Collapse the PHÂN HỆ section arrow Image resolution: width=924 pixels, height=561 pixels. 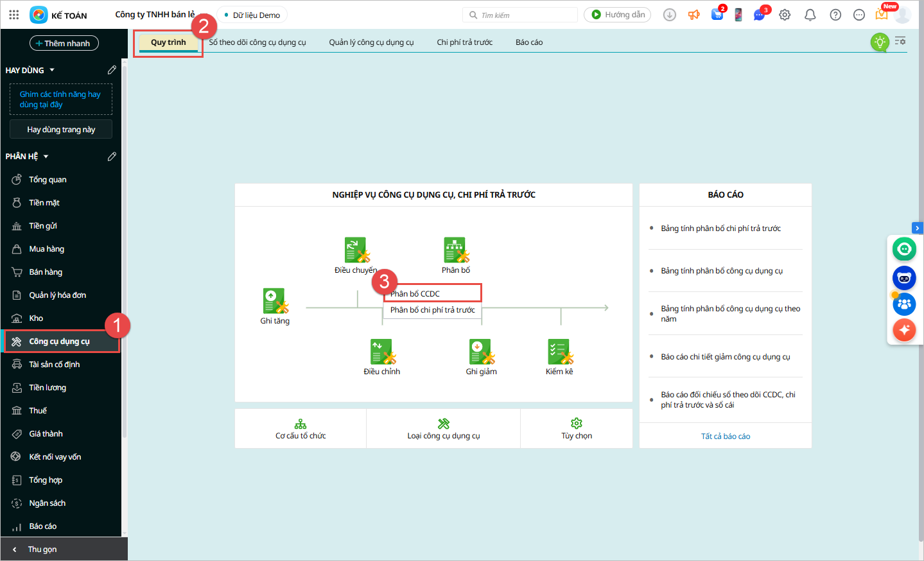click(46, 157)
